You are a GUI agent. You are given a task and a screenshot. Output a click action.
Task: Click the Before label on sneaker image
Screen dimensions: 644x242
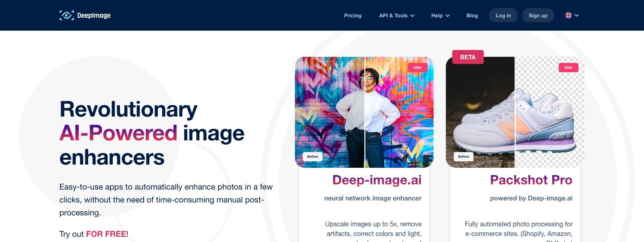[464, 156]
